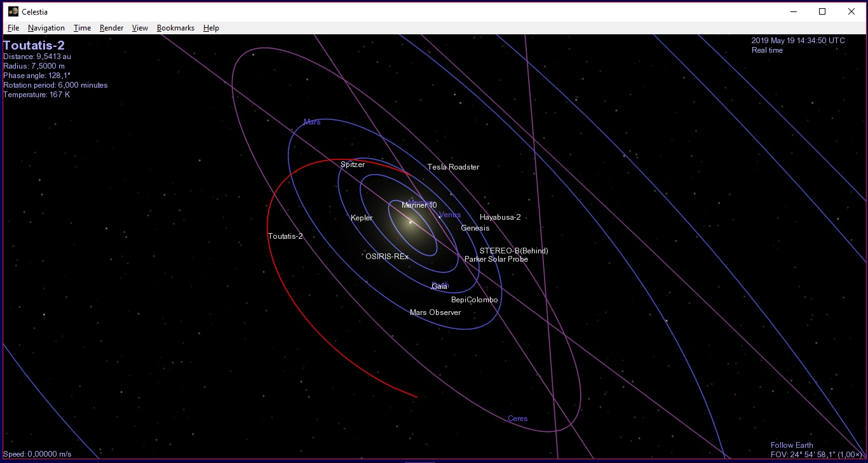Click the Distance: 9,5413 au readout
Image resolution: width=868 pixels, height=463 pixels.
pyautogui.click(x=37, y=57)
